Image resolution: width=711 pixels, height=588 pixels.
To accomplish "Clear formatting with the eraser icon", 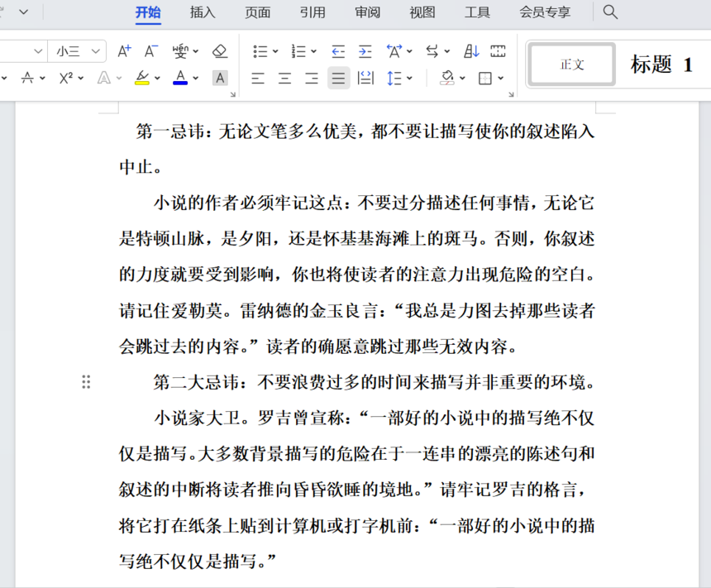I will pos(220,51).
